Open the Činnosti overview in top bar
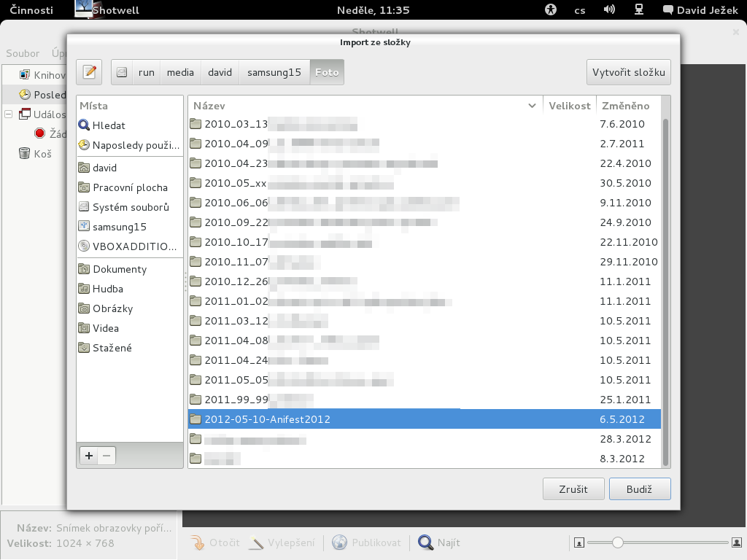This screenshot has height=560, width=747. (31, 10)
